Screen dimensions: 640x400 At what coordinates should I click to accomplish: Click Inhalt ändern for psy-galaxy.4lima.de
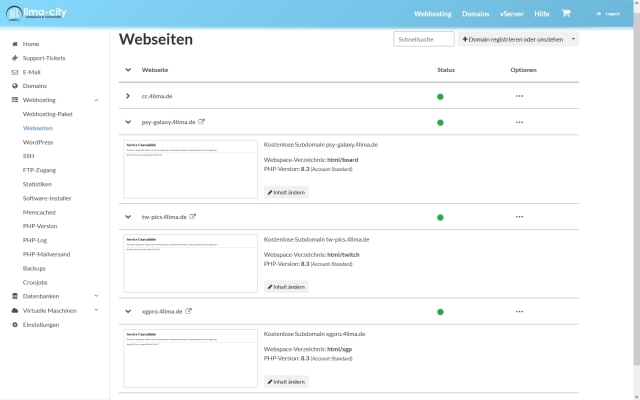(x=286, y=192)
